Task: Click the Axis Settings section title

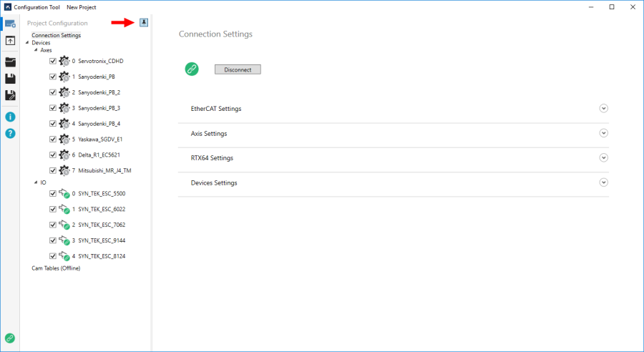Action: pos(209,134)
